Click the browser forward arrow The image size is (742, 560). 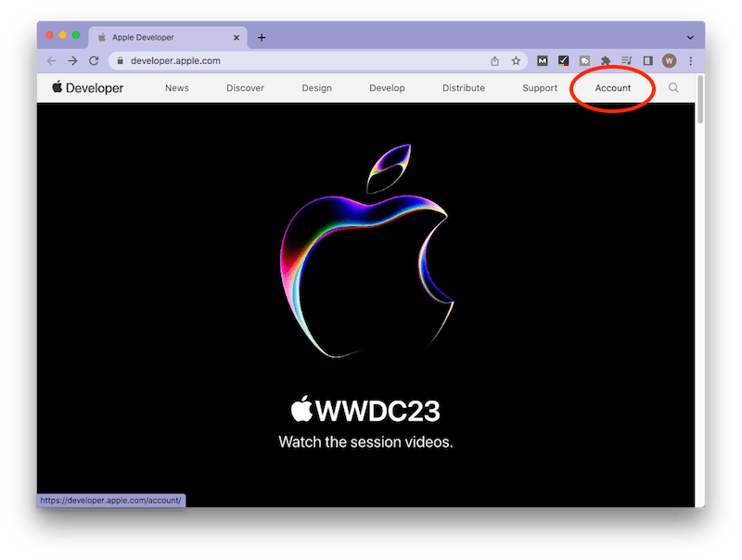click(72, 61)
